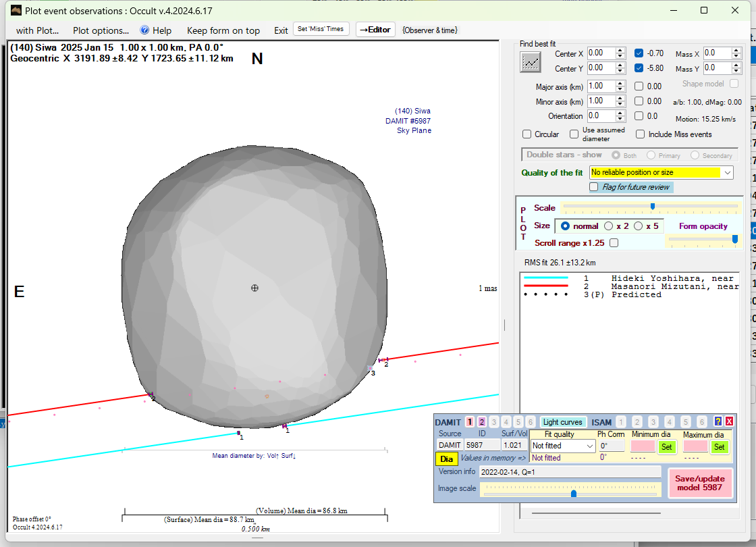Enable the Circular checkbox
The image size is (756, 547).
[527, 134]
